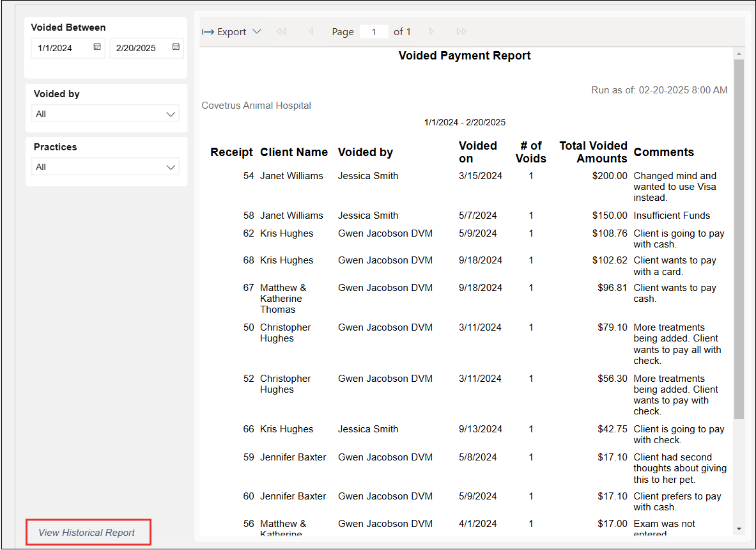Image resolution: width=756 pixels, height=550 pixels.
Task: Expand the Practices dropdown
Action: pyautogui.click(x=105, y=167)
